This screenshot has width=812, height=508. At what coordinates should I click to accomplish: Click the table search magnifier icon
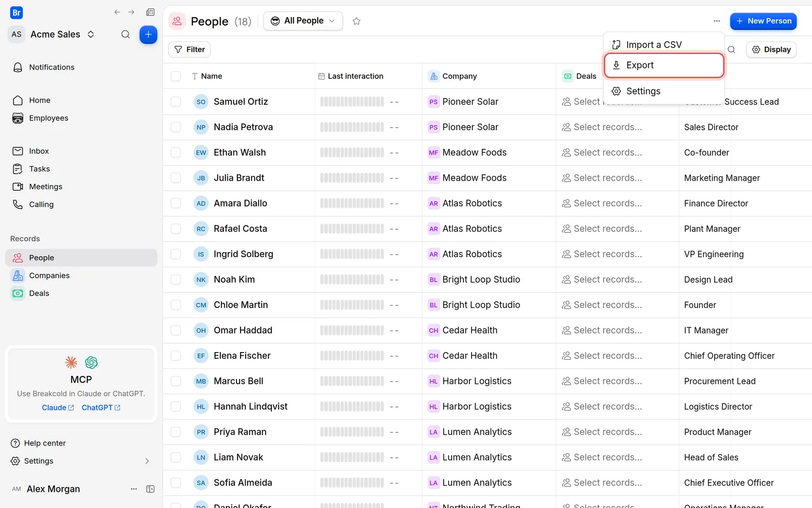[x=731, y=50]
